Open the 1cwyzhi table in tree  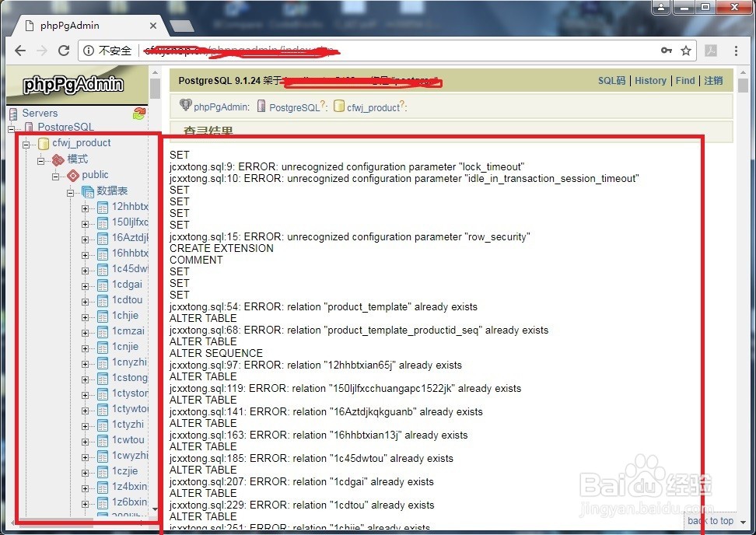(x=130, y=455)
